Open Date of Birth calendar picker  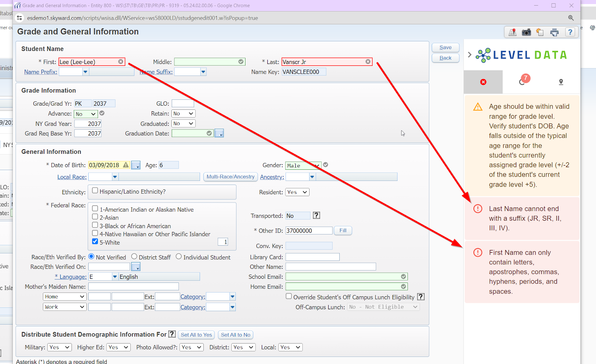(136, 165)
